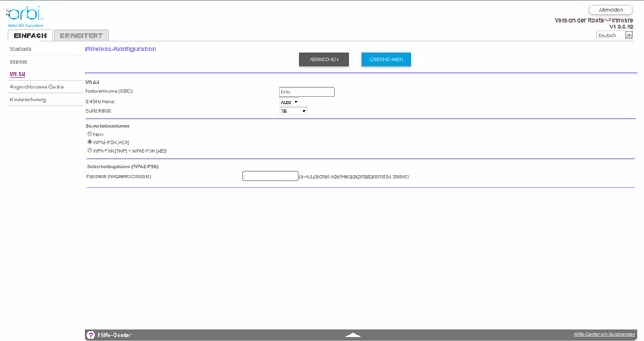This screenshot has width=644, height=341.
Task: Open the 2.4GHz Kanal dropdown
Action: click(x=289, y=102)
